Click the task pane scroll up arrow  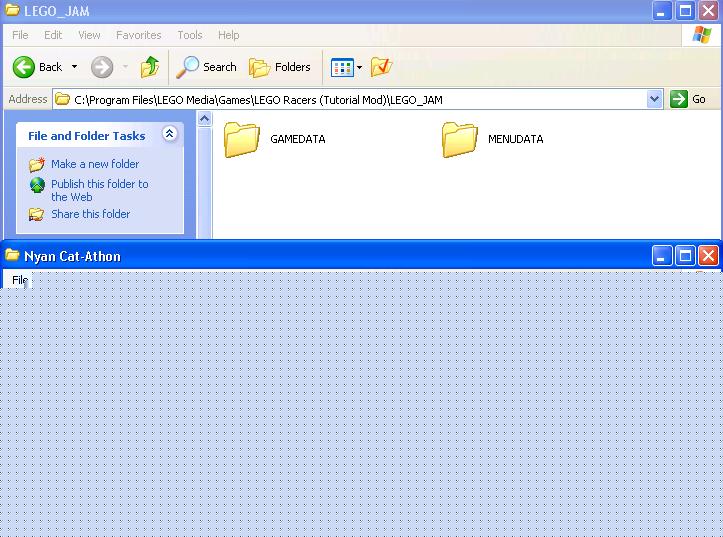204,118
